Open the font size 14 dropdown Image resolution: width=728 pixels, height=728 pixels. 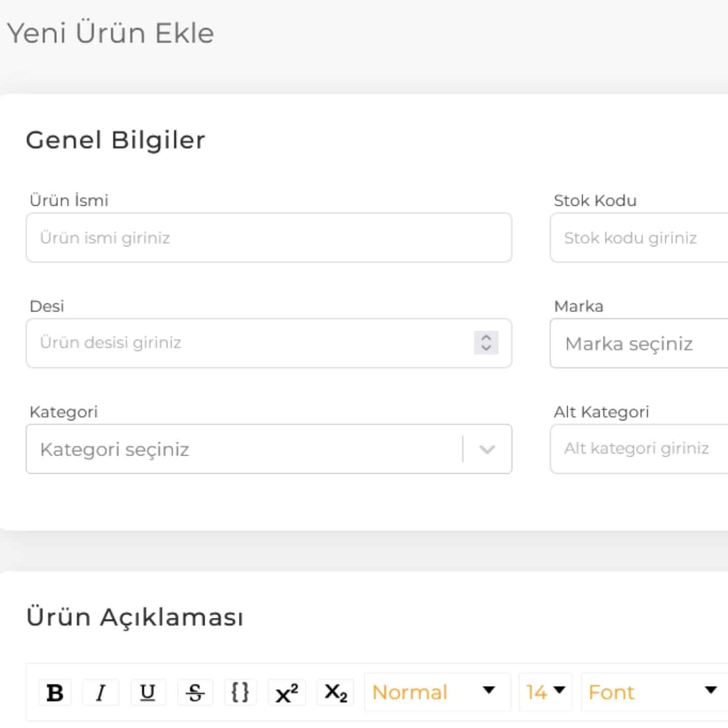(x=545, y=692)
